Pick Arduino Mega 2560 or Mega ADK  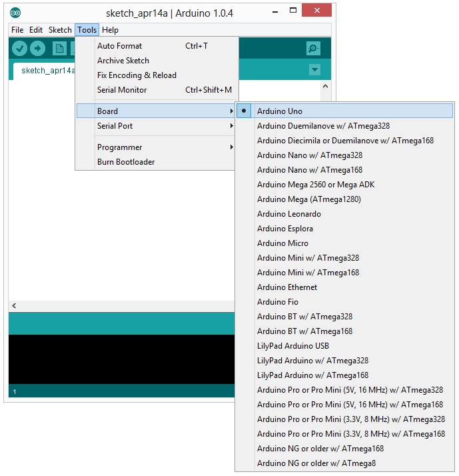(344, 184)
